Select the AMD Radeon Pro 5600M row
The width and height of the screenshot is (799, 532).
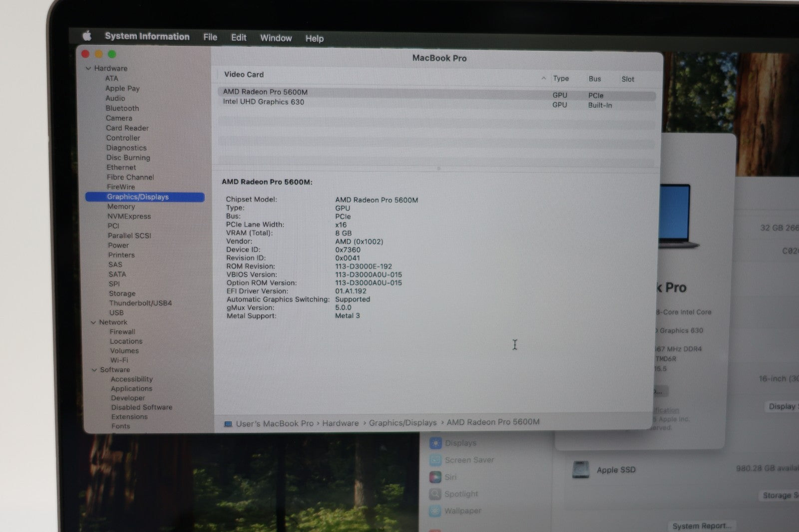click(x=436, y=93)
